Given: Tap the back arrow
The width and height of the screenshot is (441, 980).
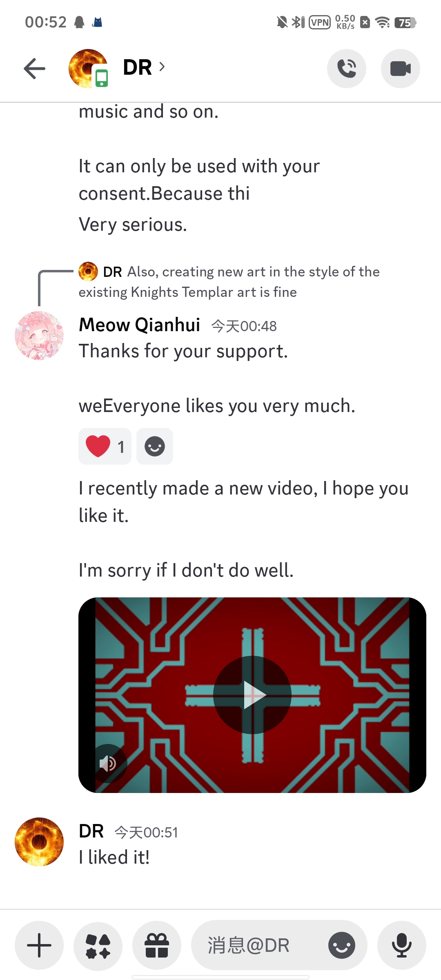Looking at the screenshot, I should coord(35,68).
